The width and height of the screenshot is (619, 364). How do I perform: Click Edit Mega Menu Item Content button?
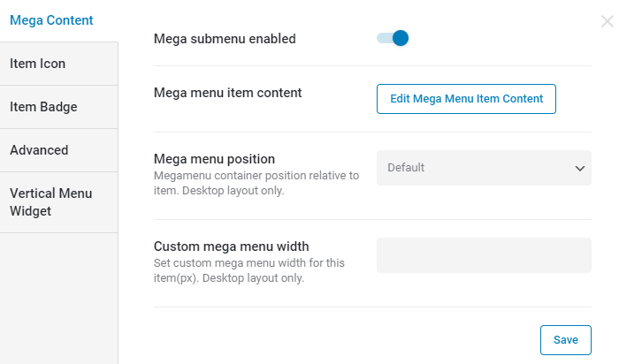[x=466, y=99]
